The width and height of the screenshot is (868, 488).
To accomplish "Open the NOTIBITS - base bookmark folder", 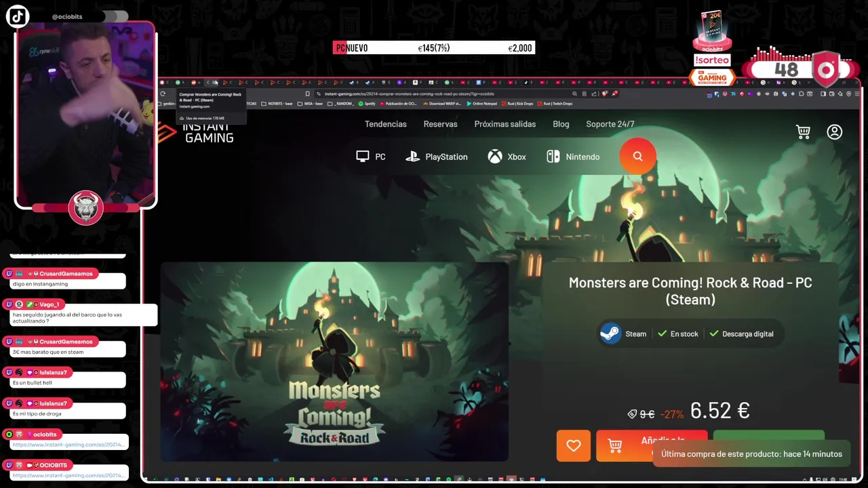I will (x=277, y=104).
